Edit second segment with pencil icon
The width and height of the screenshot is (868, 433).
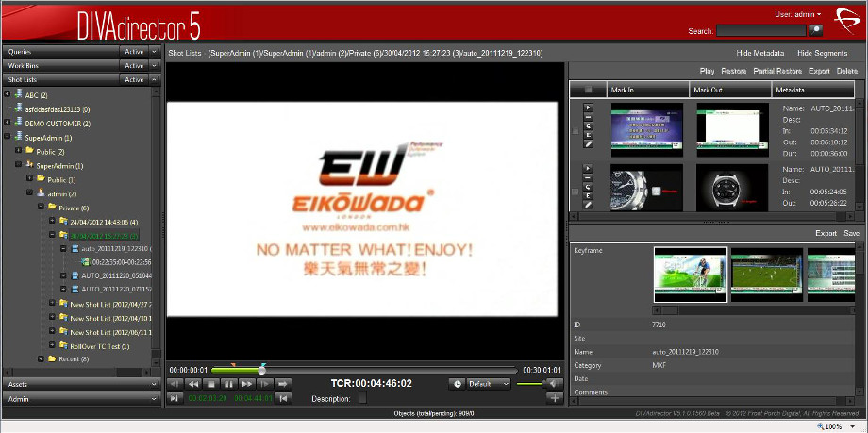click(589, 205)
